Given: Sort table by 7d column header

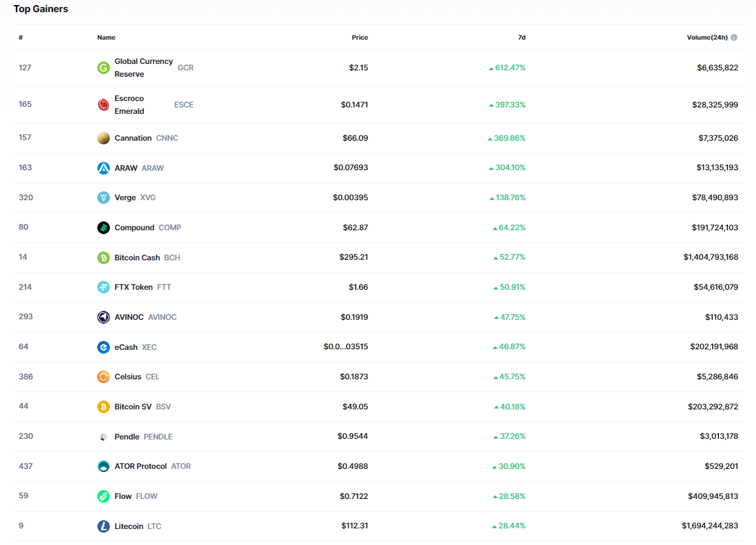Looking at the screenshot, I should click(x=521, y=37).
